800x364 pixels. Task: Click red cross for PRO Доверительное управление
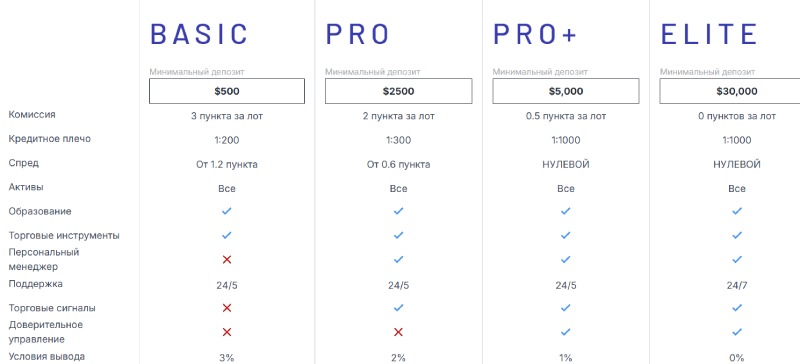tap(398, 332)
